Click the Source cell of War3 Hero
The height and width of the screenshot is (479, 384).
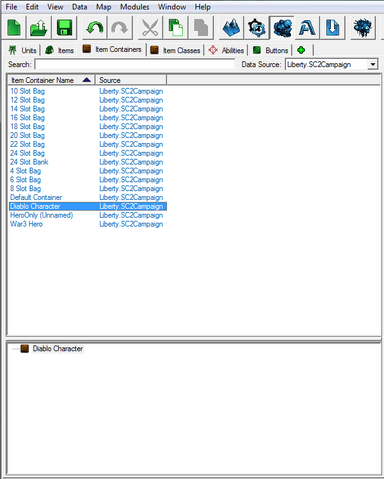131,224
